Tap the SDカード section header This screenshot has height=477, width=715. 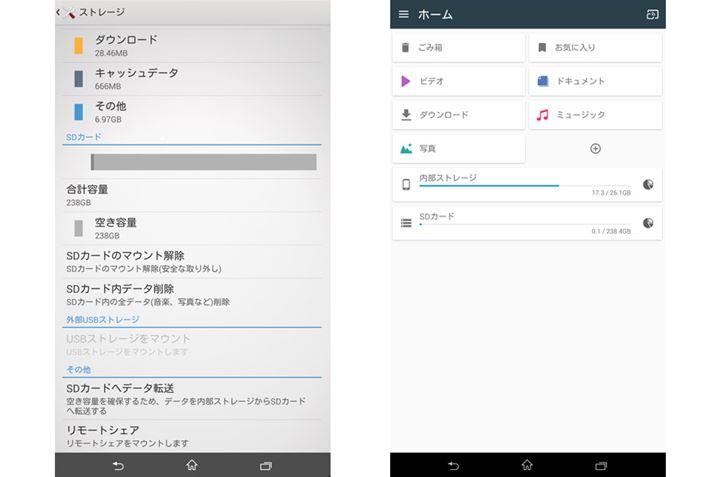[84, 137]
